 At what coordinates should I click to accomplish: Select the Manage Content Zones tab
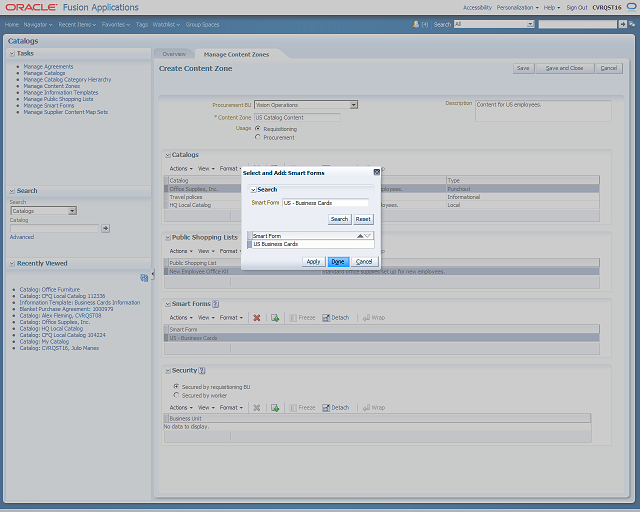[236, 54]
